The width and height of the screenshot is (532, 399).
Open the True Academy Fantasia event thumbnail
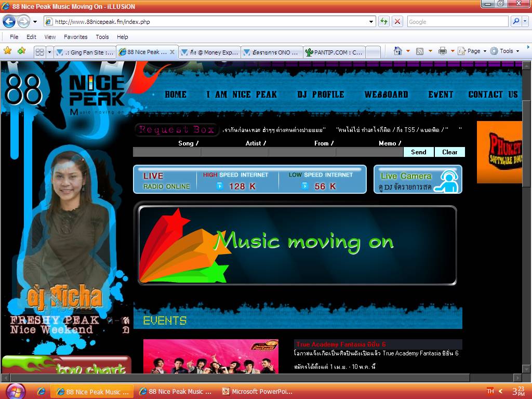211,356
